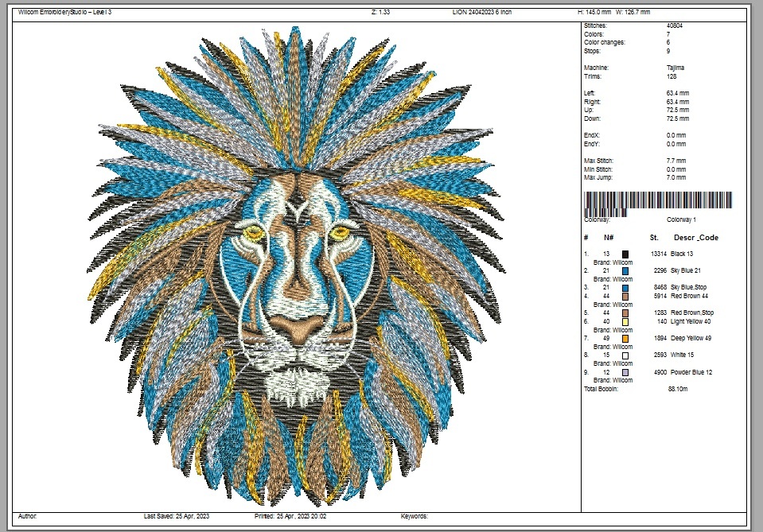Click the Machine value Tajima
The image size is (763, 532).
pos(675,68)
